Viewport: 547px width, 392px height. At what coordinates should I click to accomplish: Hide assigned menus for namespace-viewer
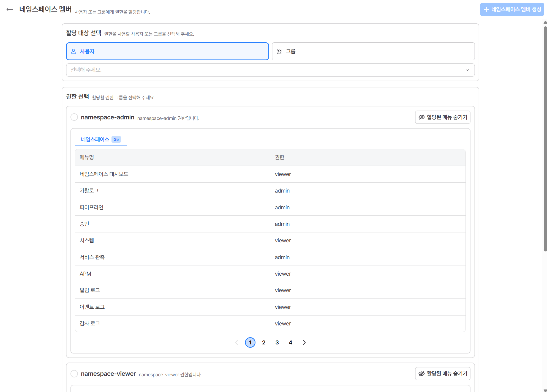[443, 374]
